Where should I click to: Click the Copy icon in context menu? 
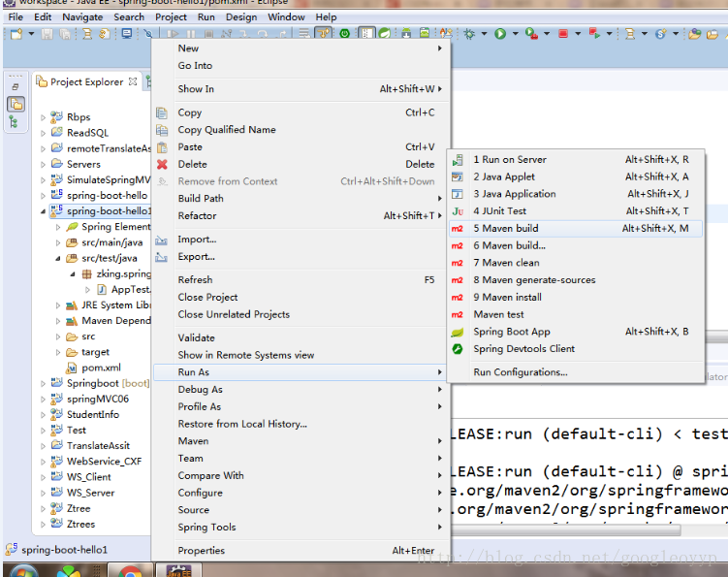coord(162,112)
